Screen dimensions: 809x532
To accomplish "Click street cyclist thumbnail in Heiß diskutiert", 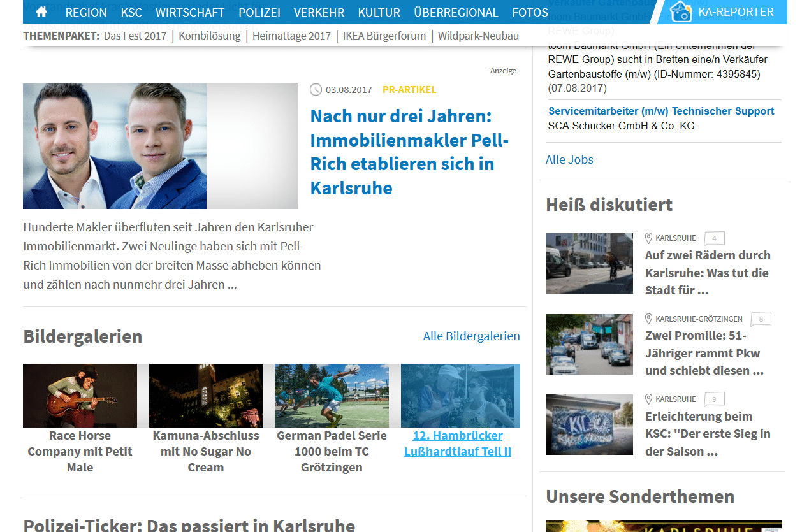I will [x=589, y=263].
